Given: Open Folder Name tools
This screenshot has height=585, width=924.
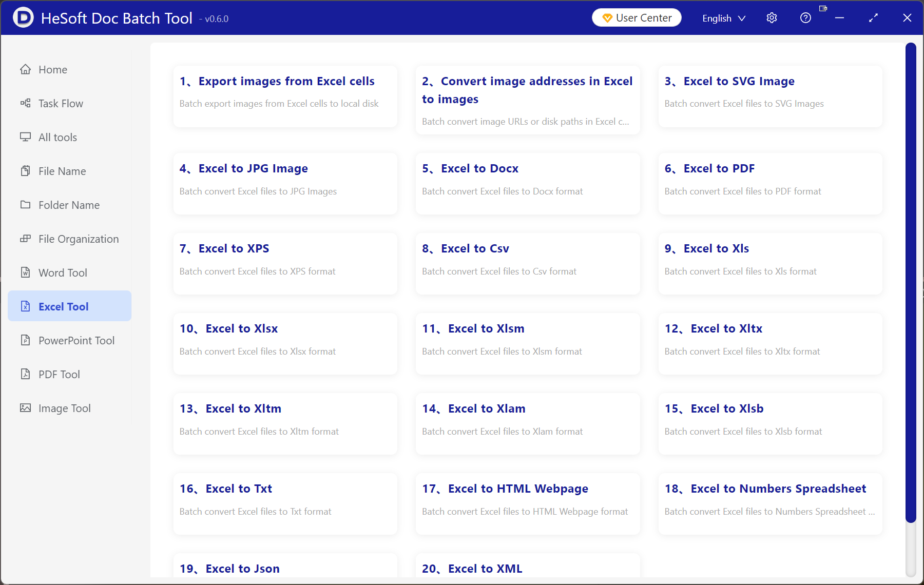Looking at the screenshot, I should 69,205.
